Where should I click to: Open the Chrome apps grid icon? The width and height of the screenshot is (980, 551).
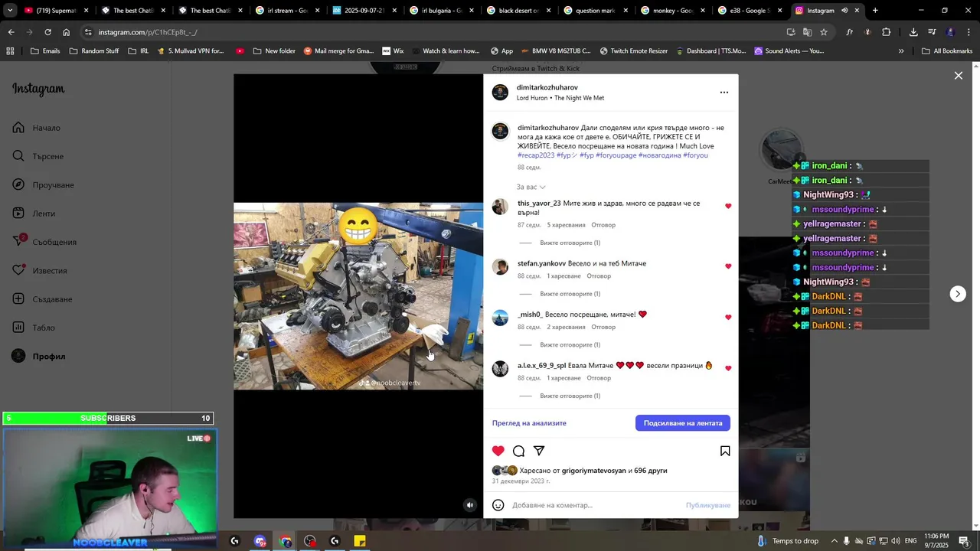(x=10, y=51)
